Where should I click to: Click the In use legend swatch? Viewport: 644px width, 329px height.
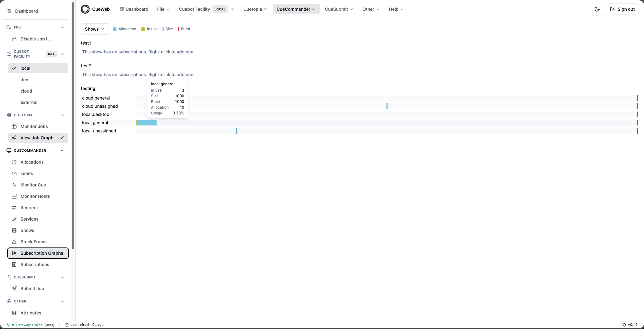[x=143, y=29]
